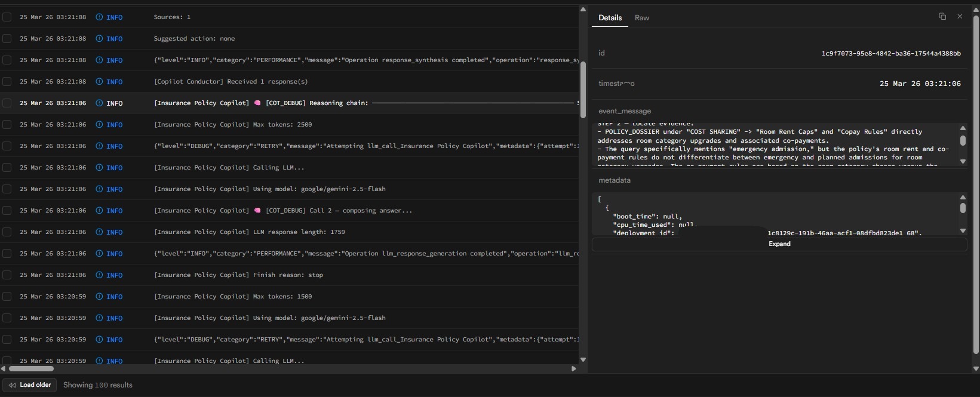Image resolution: width=980 pixels, height=397 pixels.
Task: Click INFO icon on 'Finish reason: stop' row
Action: (99, 275)
